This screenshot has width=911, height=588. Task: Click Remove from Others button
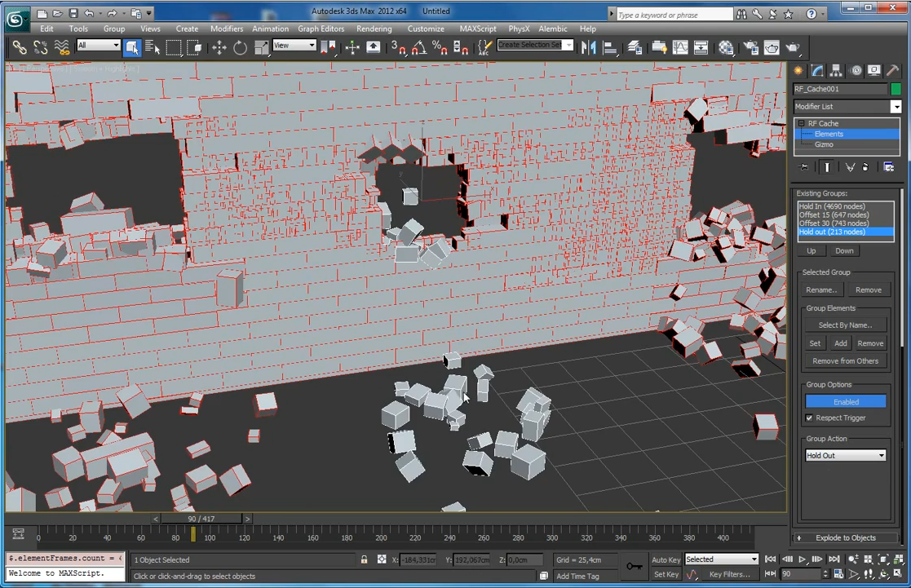846,360
